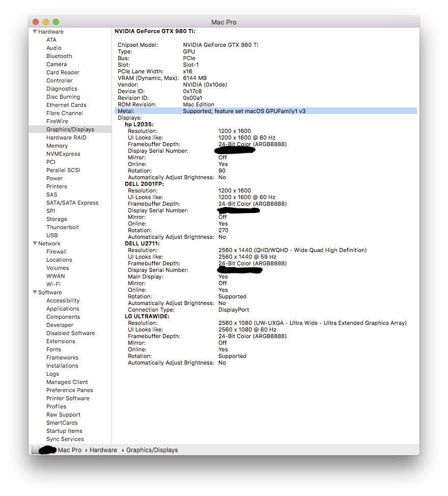This screenshot has height=496, width=448.
Task: Select SmartCards entry
Action: click(x=62, y=423)
